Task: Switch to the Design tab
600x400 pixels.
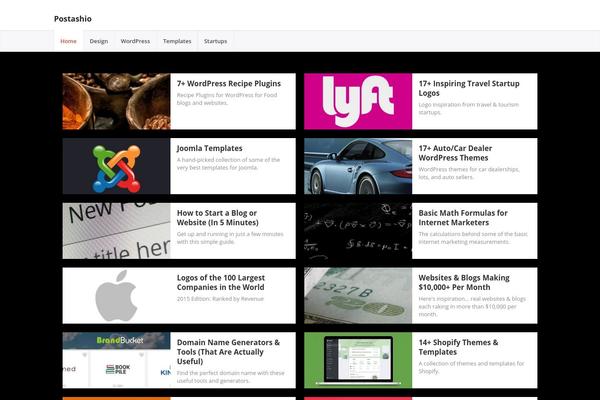Action: [x=99, y=41]
